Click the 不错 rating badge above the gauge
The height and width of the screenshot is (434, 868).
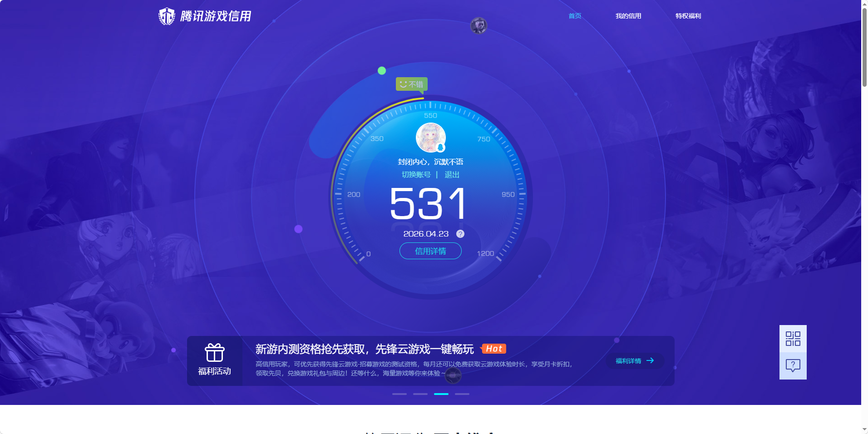pos(411,84)
